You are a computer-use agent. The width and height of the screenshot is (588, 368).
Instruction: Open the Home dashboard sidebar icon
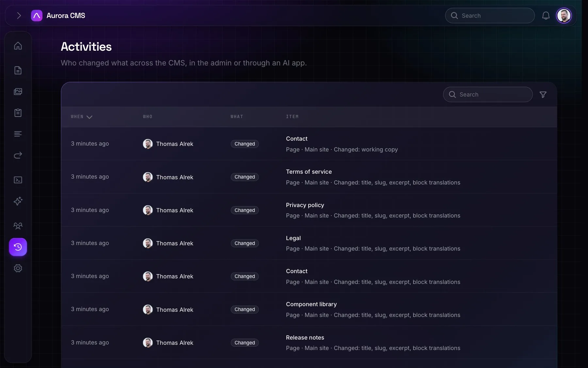18,46
